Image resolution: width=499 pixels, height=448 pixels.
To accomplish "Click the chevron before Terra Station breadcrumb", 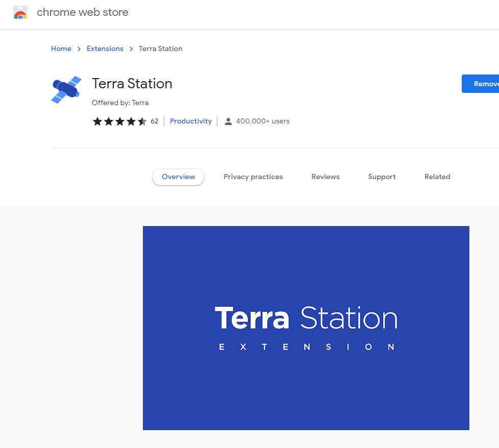I will [131, 49].
